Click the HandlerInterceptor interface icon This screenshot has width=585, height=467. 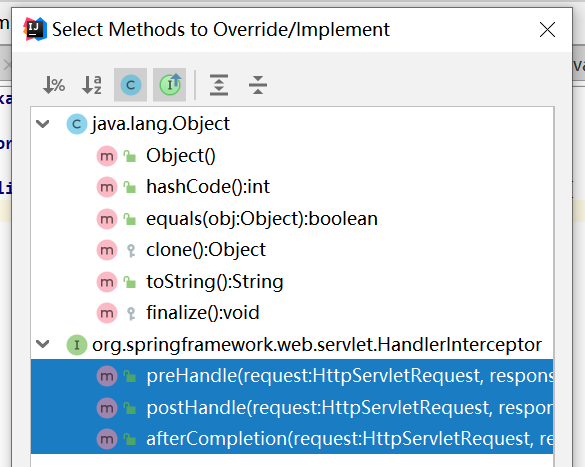click(77, 345)
